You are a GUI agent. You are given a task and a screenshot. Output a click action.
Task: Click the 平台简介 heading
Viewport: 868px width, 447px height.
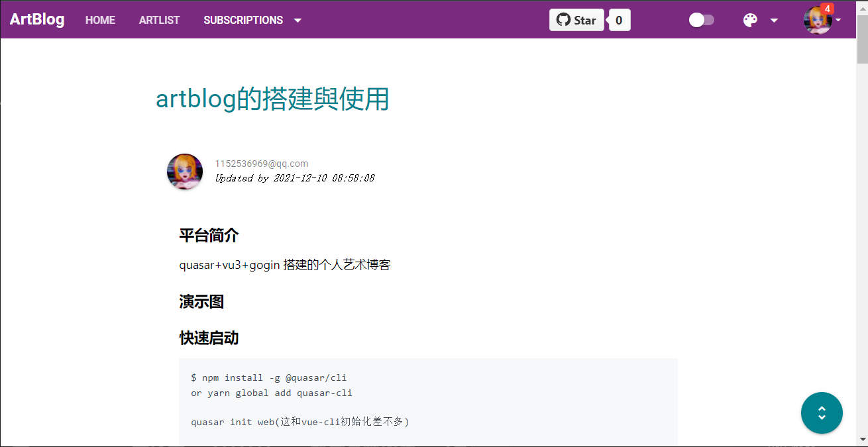point(209,235)
